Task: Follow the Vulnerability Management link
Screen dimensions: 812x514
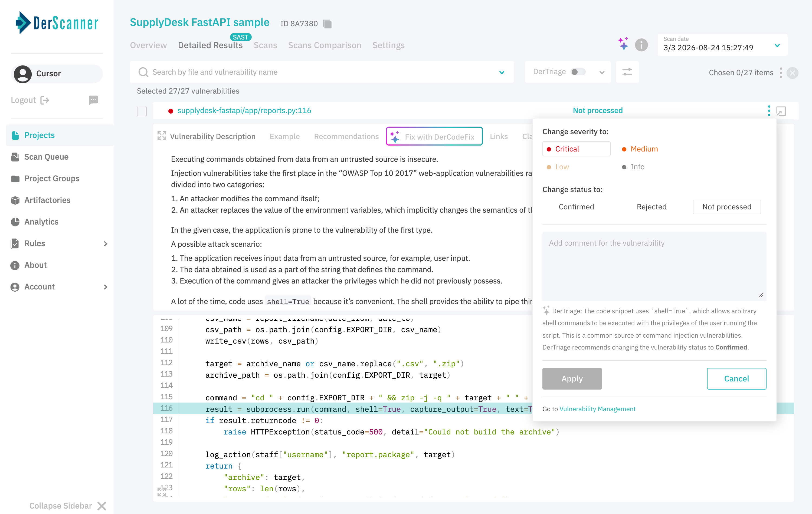Action: pyautogui.click(x=597, y=409)
